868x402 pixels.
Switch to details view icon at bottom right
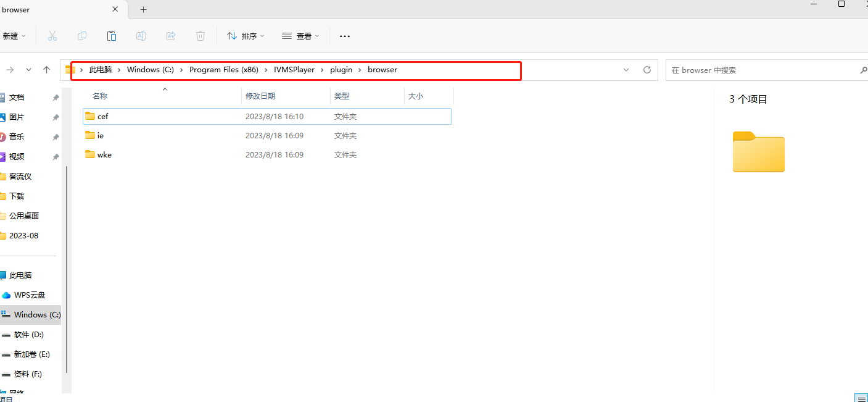pos(861,398)
